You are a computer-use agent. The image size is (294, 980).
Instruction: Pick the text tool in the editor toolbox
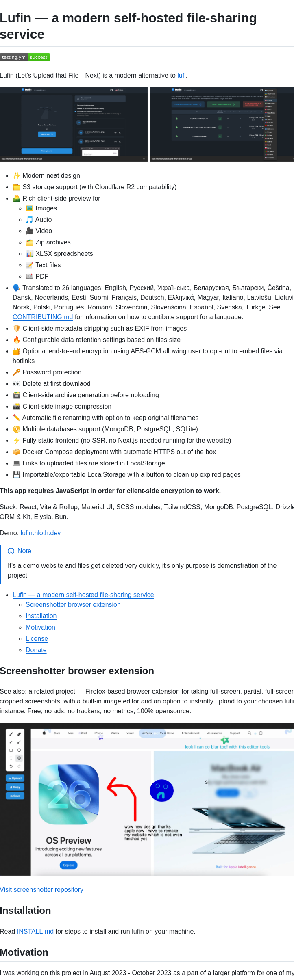pyautogui.click(x=11, y=758)
